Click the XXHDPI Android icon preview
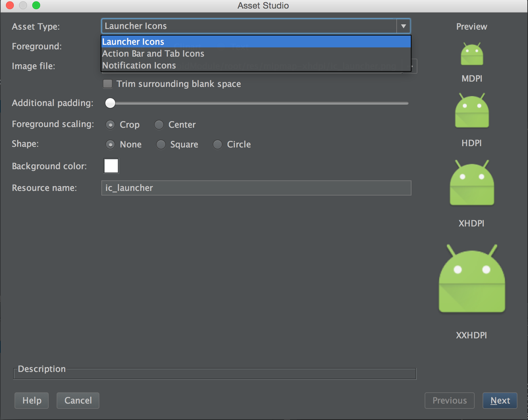This screenshot has height=420, width=528. click(472, 278)
